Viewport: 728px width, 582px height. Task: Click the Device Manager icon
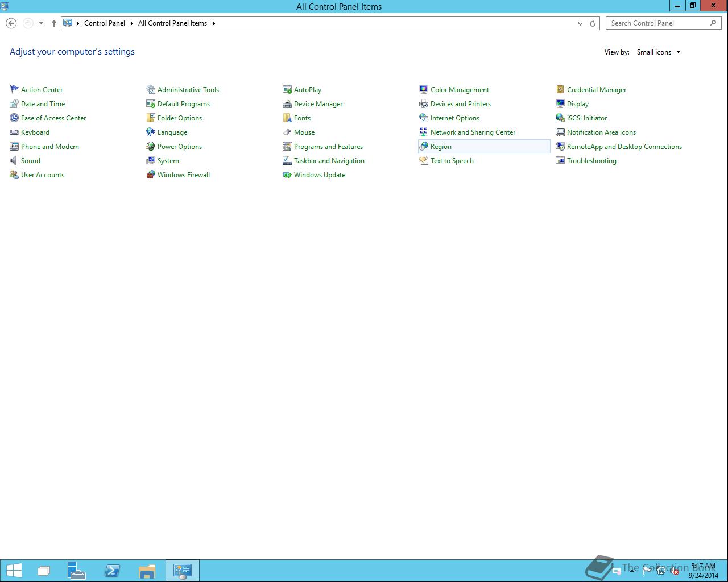[x=287, y=103]
